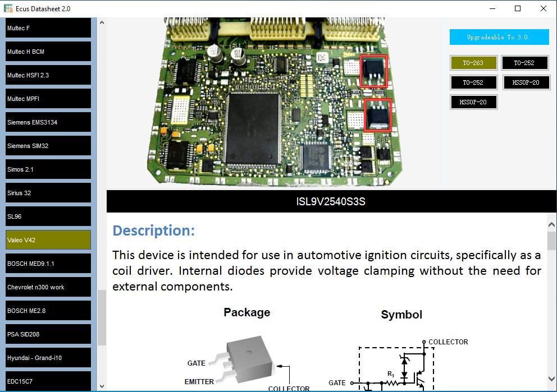Click the large black processor chip on board
This screenshot has height=392, width=557.
(x=253, y=129)
